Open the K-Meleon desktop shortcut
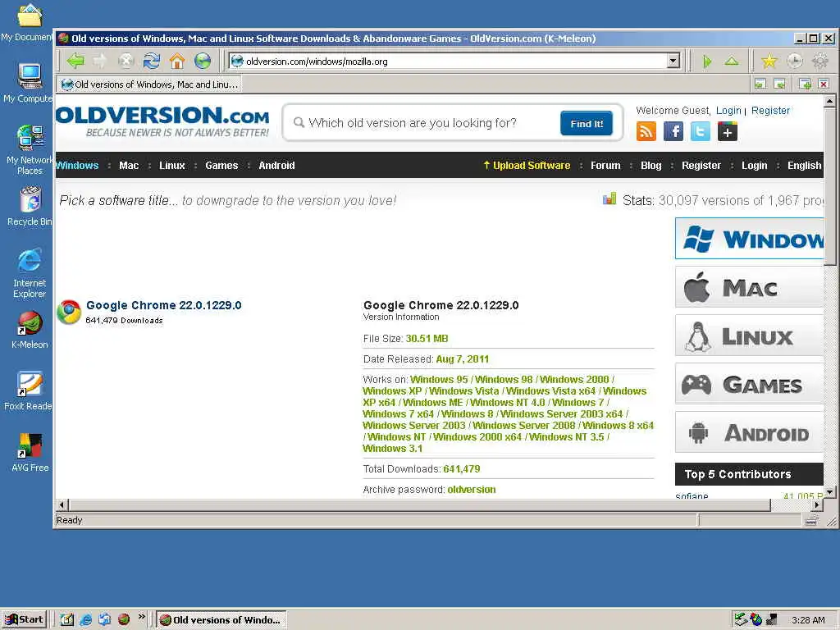 click(30, 330)
